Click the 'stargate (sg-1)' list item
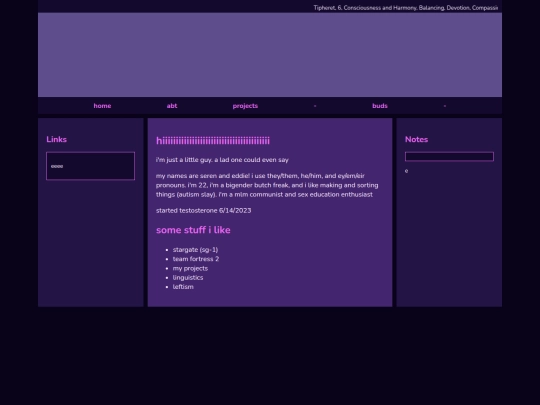 (x=195, y=250)
